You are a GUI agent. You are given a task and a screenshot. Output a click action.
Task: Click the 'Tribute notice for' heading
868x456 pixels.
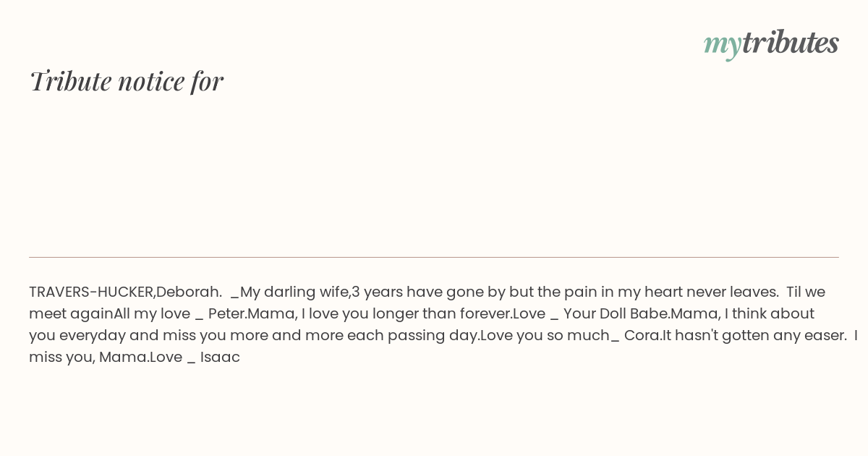pos(126,81)
